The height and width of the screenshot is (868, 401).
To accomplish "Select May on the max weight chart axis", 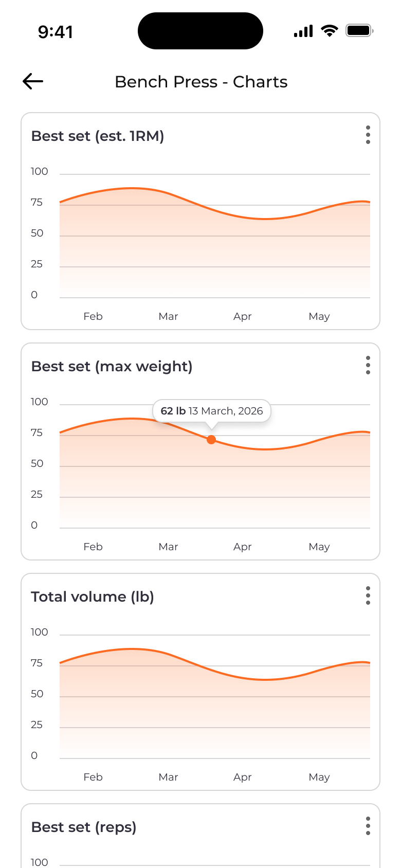I will click(x=319, y=547).
